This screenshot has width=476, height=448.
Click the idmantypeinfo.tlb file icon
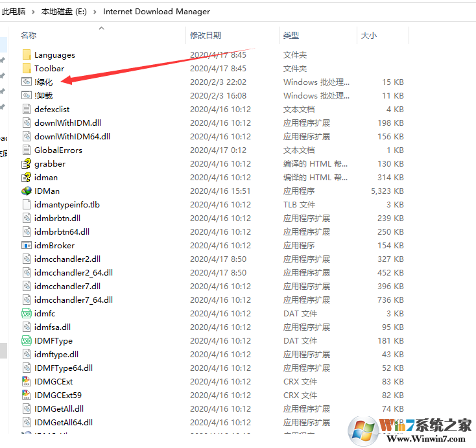(27, 205)
